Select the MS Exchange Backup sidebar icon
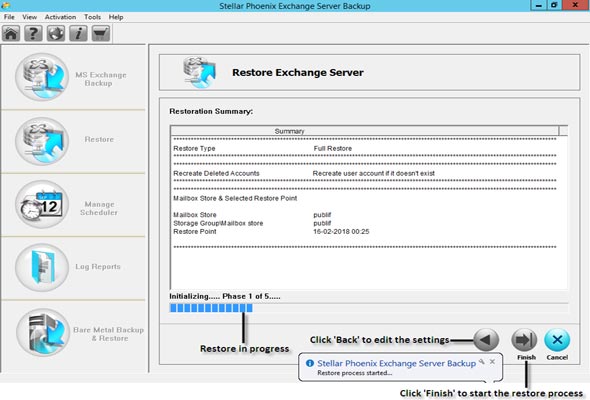Viewport: 590px width, 400px height. pyautogui.click(x=42, y=77)
